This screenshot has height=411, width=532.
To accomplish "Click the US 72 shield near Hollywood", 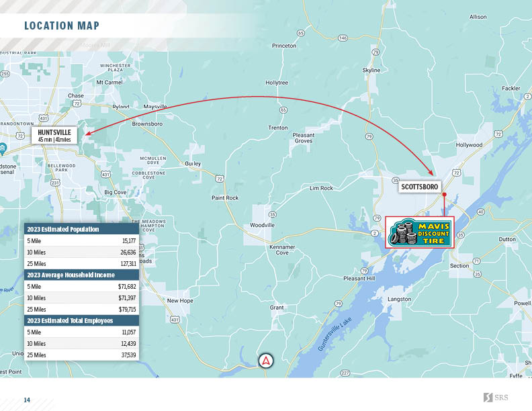I will [498, 134].
